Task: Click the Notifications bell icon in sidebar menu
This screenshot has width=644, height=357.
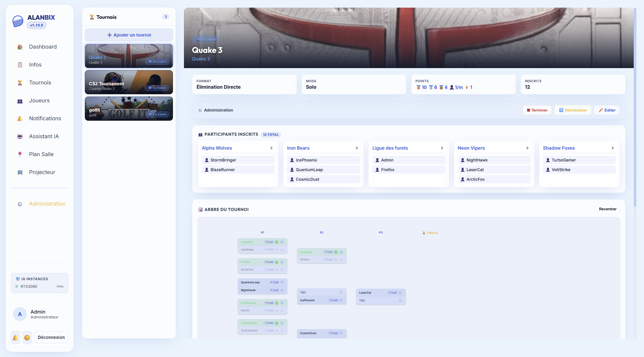Action: (20, 118)
